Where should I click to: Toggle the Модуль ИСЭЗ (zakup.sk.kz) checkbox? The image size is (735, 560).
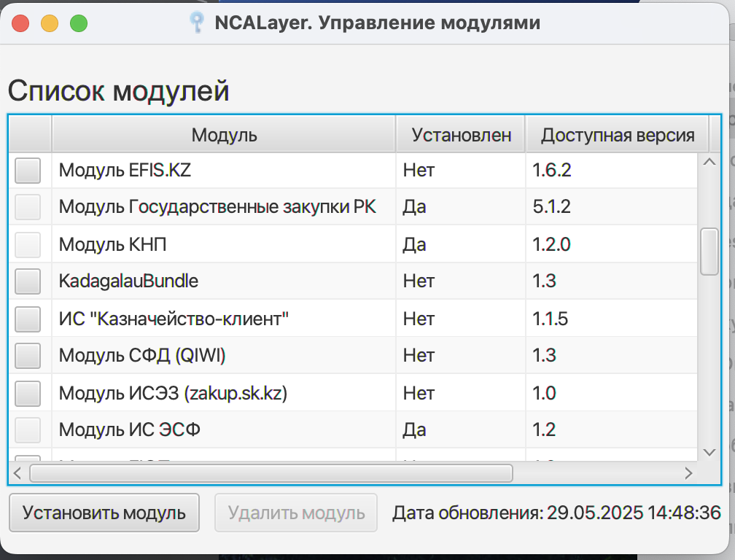[28, 394]
